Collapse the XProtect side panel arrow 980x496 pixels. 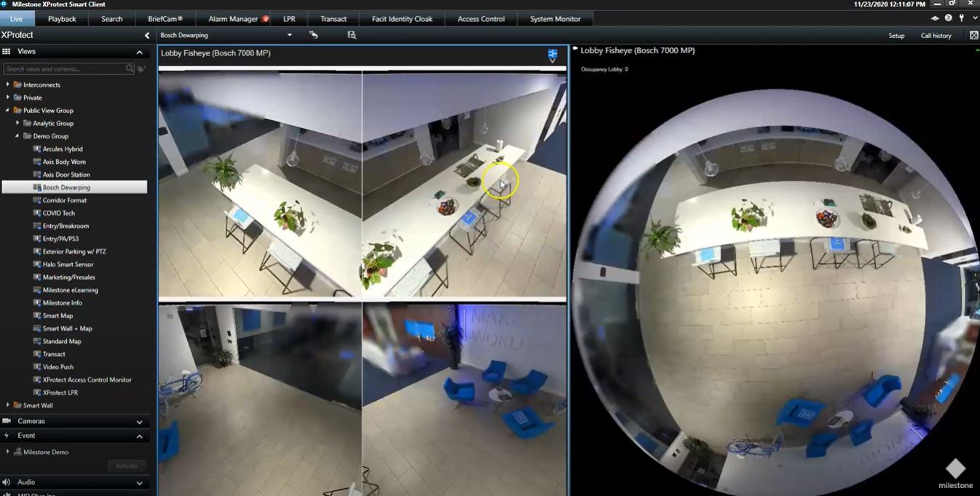[147, 35]
